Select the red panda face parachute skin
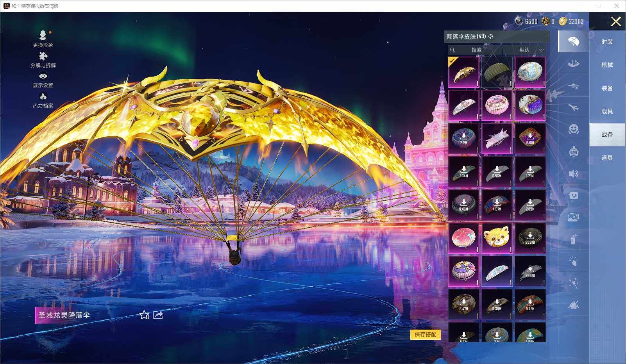This screenshot has height=364, width=626. pyautogui.click(x=497, y=238)
